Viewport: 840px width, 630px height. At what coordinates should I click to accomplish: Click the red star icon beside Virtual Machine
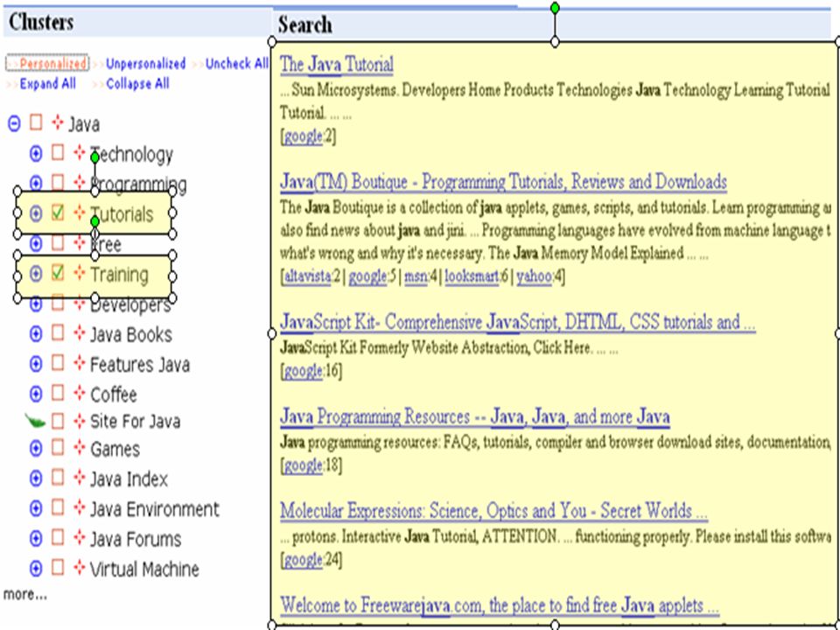click(80, 567)
